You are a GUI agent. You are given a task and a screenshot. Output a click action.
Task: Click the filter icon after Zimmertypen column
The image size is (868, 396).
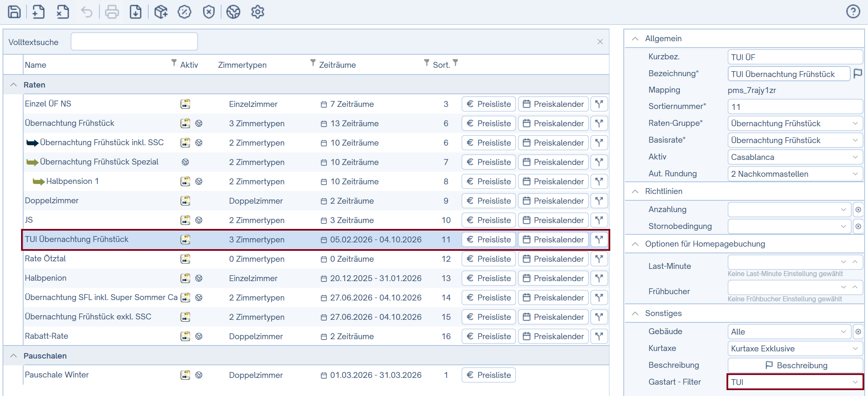click(313, 63)
